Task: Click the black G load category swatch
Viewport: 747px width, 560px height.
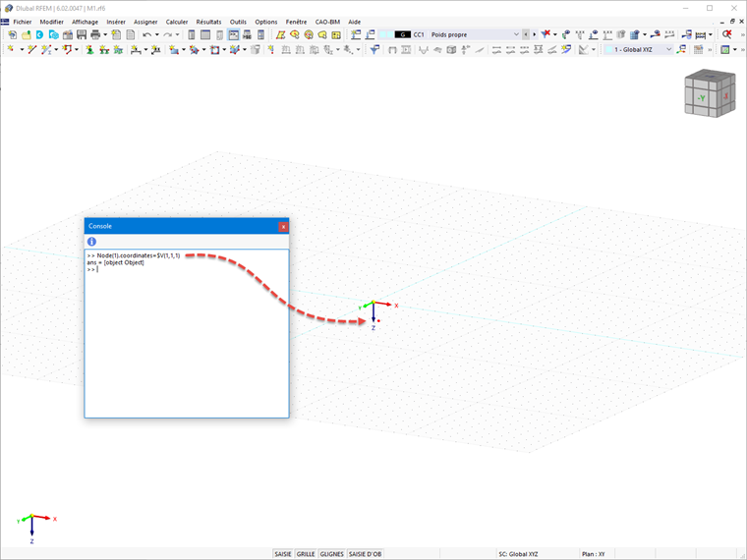Action: coord(403,34)
